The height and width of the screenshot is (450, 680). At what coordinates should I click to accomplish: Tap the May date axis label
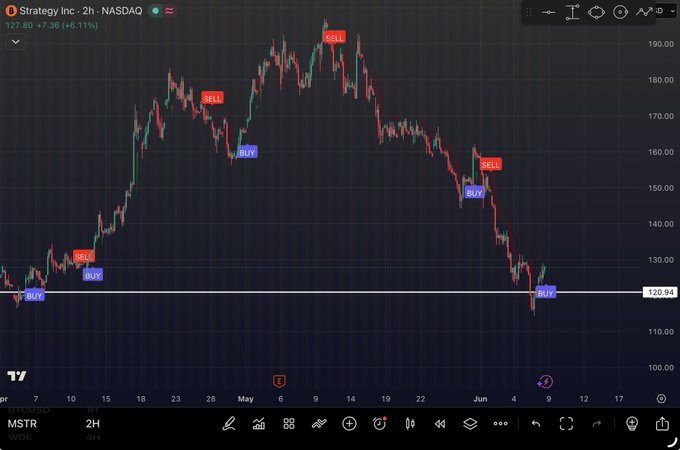tap(245, 398)
